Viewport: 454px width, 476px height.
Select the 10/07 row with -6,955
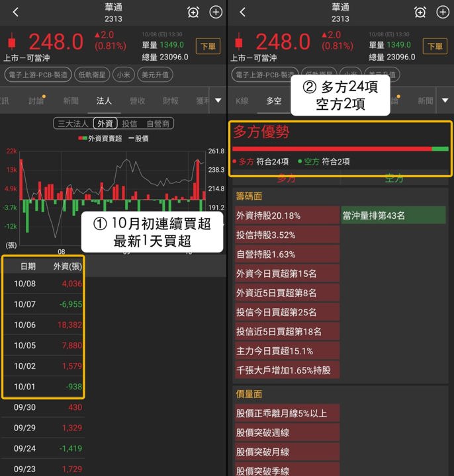[43, 304]
